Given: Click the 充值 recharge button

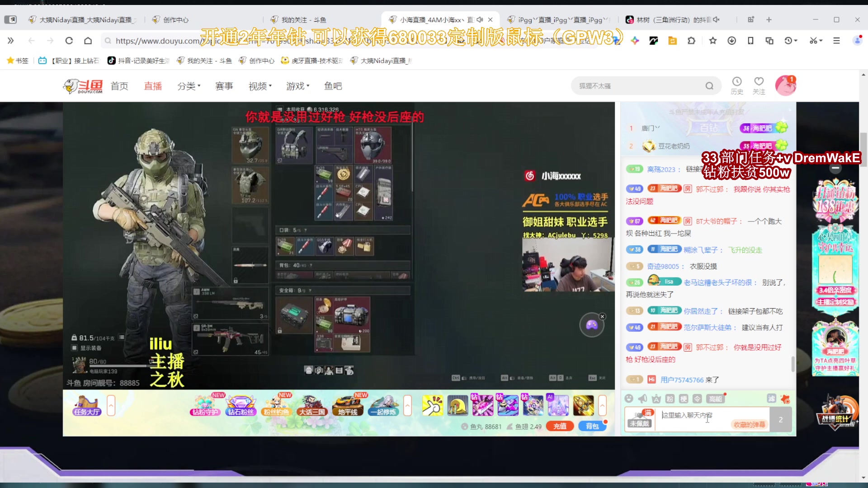Looking at the screenshot, I should 560,426.
